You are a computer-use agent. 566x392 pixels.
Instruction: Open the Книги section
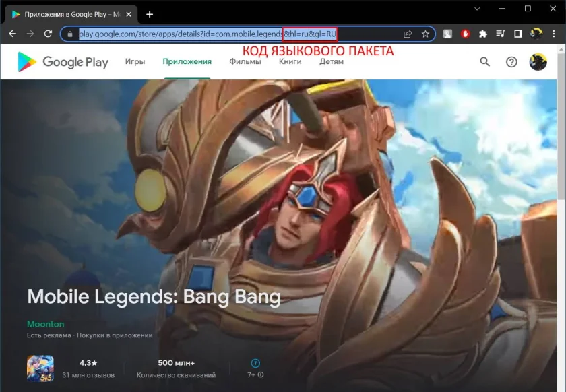tap(290, 62)
